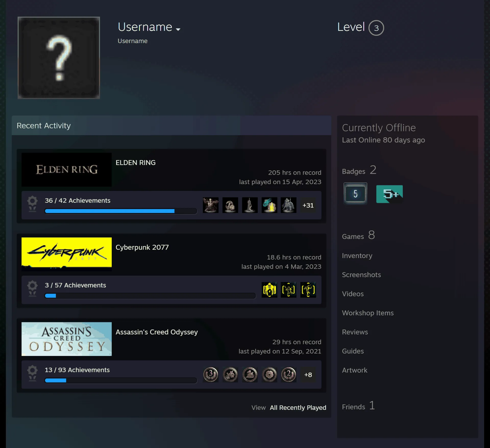The image size is (490, 448).
Task: Click first Elden Ring achievement icon
Action: 211,205
